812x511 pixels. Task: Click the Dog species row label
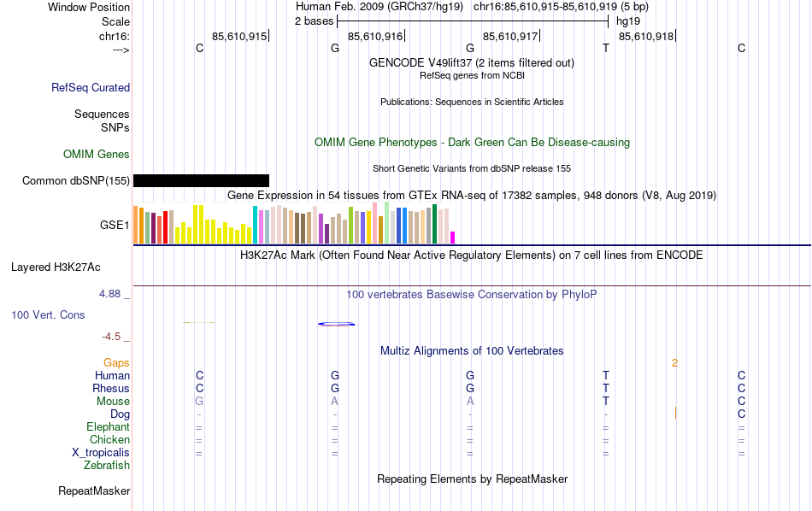pyautogui.click(x=120, y=414)
